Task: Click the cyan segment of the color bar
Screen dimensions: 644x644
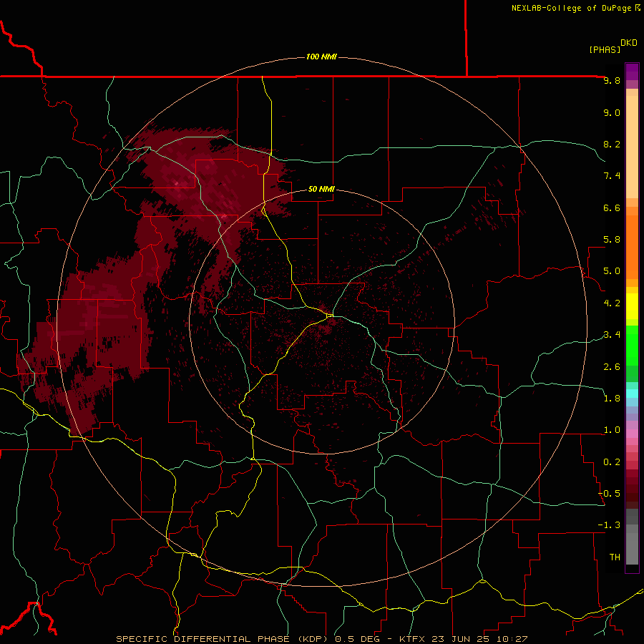Action: click(632, 393)
